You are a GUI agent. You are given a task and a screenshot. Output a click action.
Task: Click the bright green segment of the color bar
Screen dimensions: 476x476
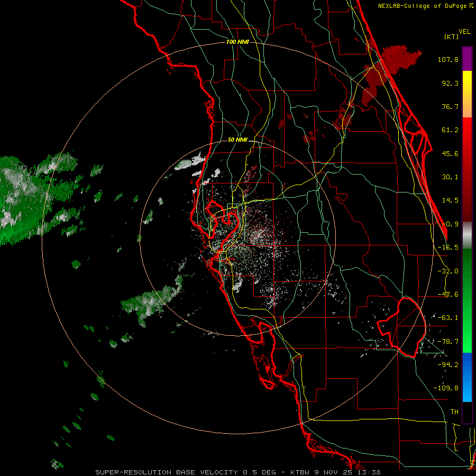(x=467, y=300)
